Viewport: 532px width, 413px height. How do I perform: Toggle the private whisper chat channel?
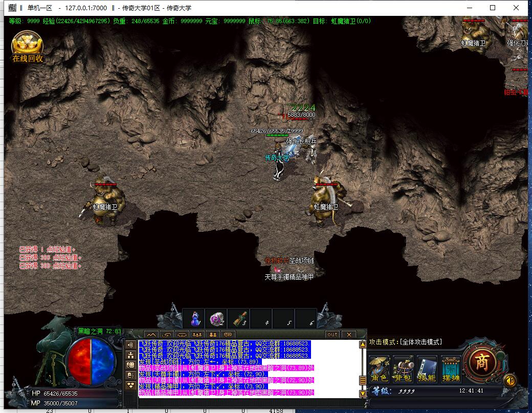coord(130,375)
